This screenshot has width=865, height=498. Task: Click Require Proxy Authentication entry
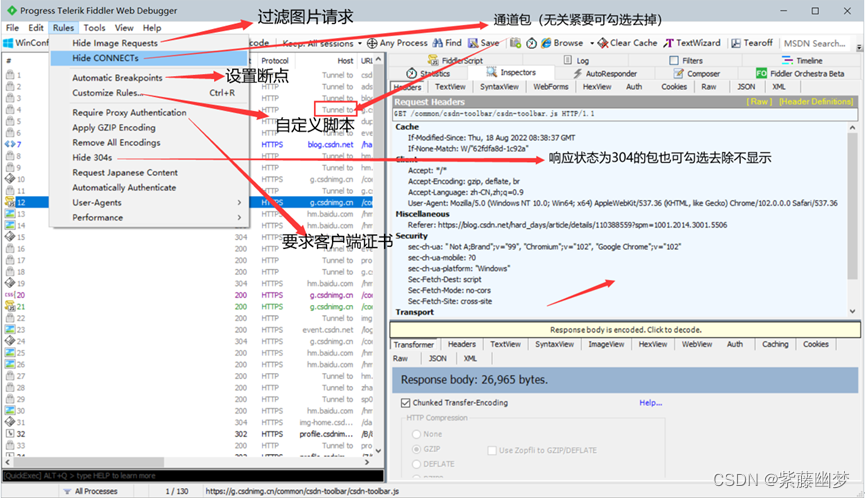tap(149, 113)
